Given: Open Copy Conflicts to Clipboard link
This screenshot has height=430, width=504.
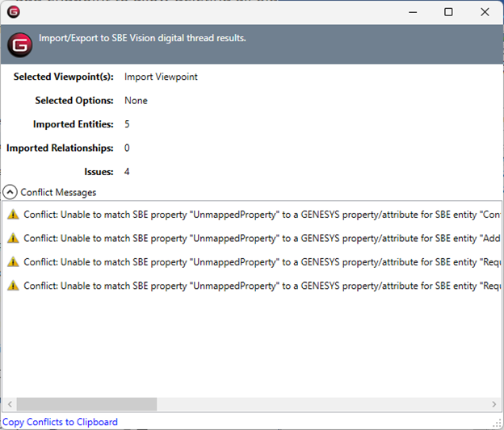Looking at the screenshot, I should click(60, 422).
